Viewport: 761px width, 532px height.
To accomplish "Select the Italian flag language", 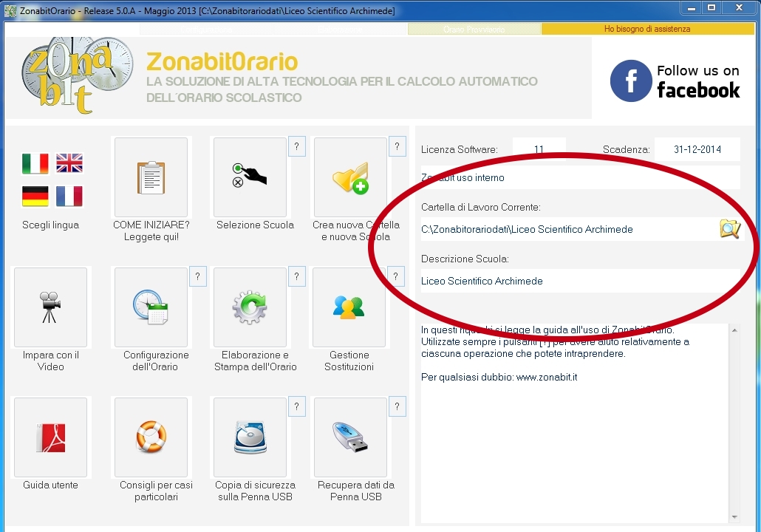I will pyautogui.click(x=35, y=163).
